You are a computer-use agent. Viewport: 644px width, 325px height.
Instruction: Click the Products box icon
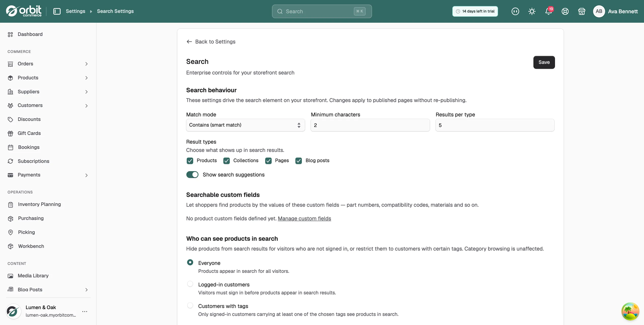click(10, 78)
